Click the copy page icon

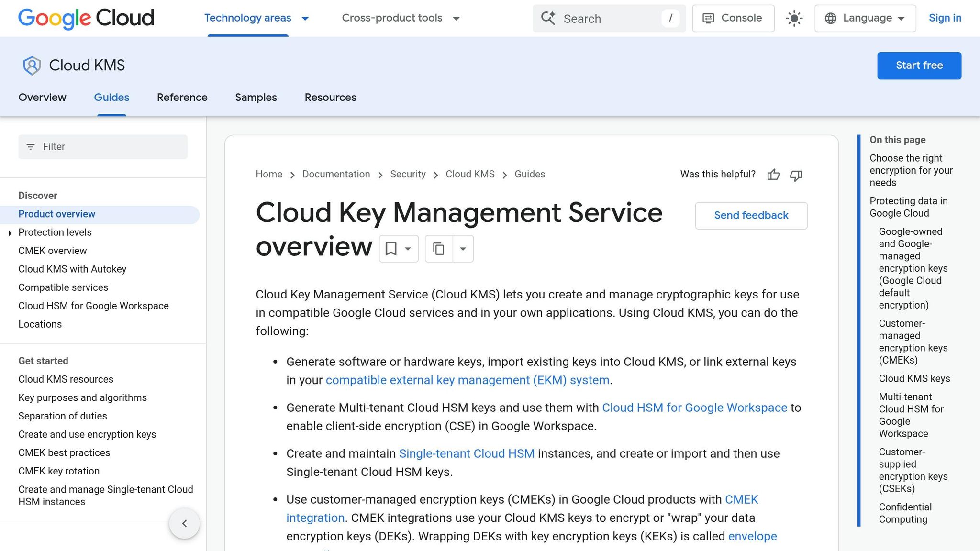[x=438, y=249]
